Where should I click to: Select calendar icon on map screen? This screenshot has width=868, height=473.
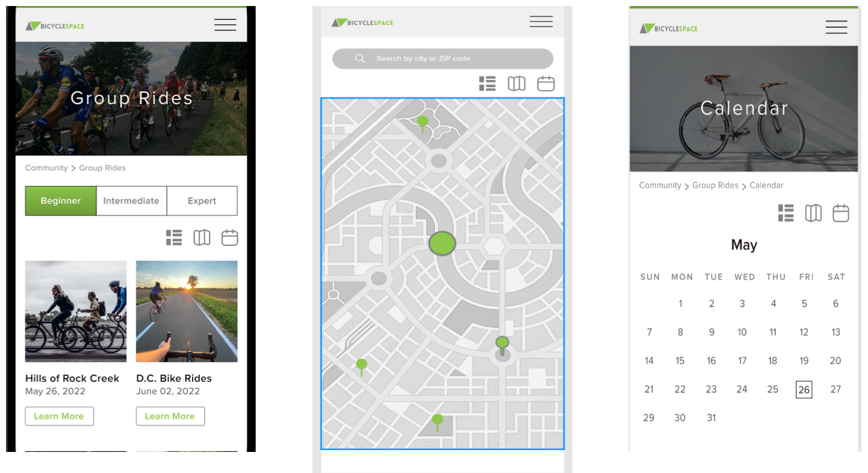click(546, 84)
